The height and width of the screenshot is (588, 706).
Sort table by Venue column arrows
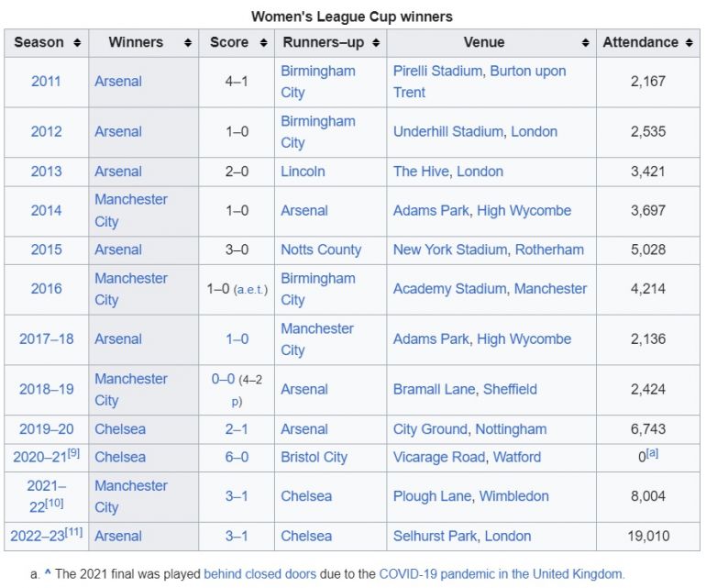pos(585,43)
